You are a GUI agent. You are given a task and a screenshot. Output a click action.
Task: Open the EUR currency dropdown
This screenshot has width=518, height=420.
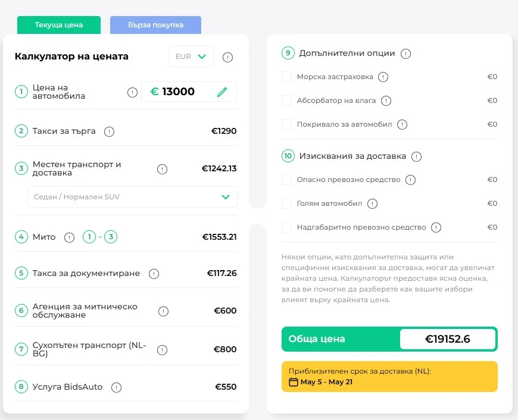coord(191,57)
